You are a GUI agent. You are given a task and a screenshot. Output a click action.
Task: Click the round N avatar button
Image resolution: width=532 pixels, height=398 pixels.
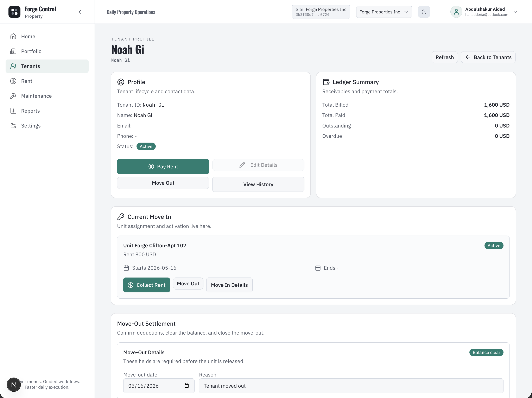(14, 385)
